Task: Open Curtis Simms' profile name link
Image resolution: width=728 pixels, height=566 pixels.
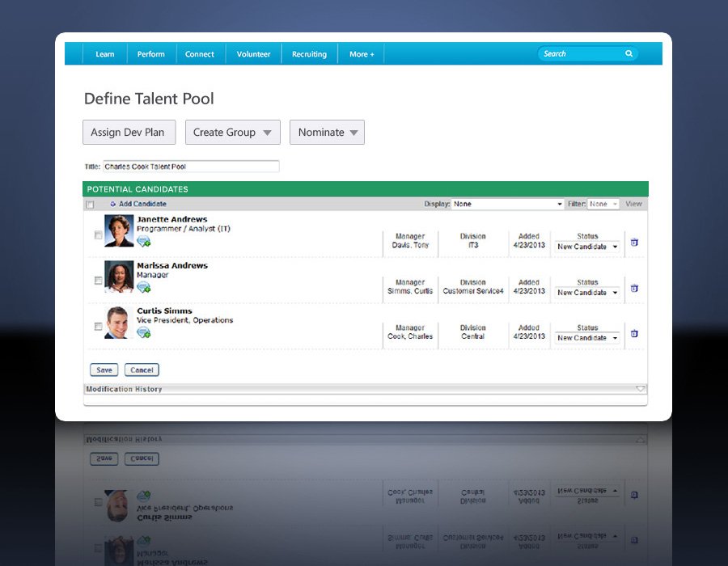Action: 164,310
